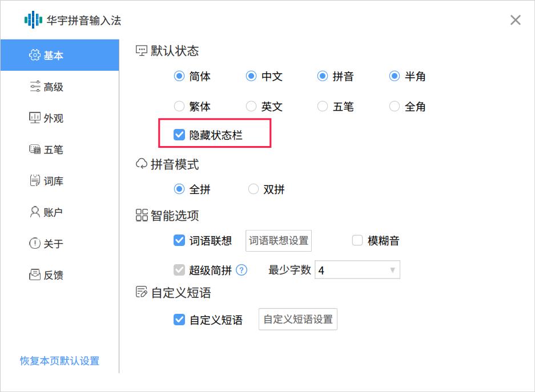Switch to 双拼 pinyin mode

(253, 189)
